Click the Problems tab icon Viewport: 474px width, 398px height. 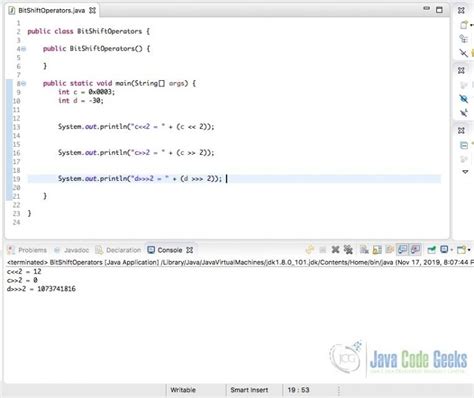click(11, 250)
